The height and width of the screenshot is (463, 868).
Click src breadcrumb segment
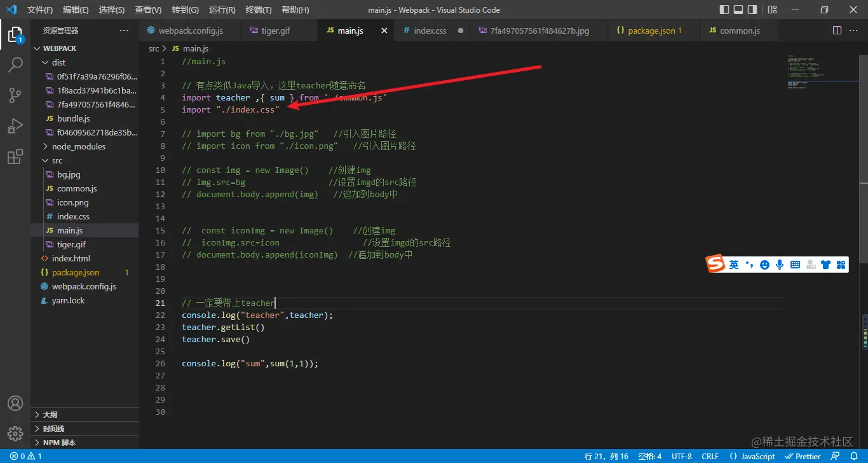154,48
